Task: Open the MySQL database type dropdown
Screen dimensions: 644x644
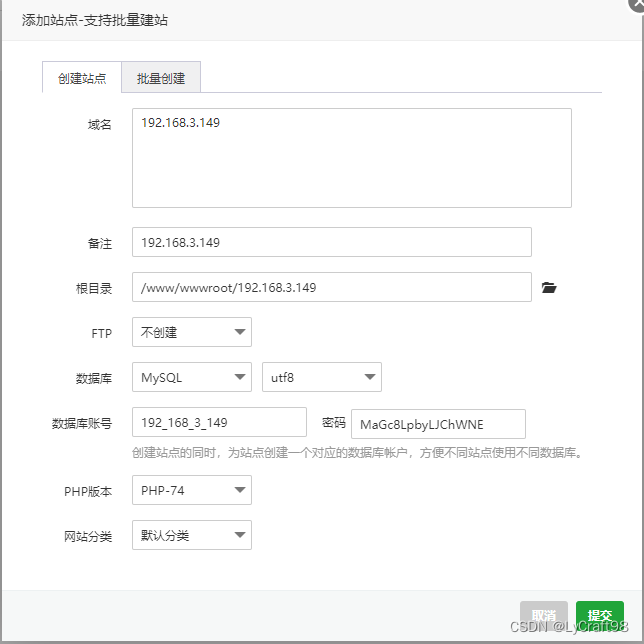Action: coord(192,377)
